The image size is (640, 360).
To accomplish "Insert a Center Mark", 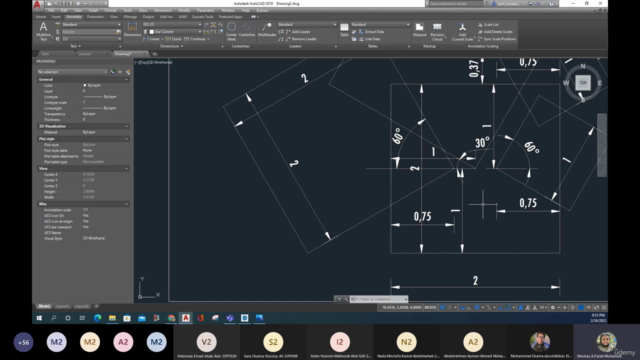I will tap(231, 31).
